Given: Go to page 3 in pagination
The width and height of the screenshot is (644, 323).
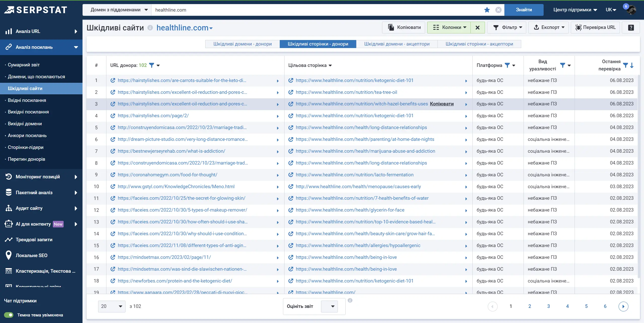Looking at the screenshot, I should [548, 306].
